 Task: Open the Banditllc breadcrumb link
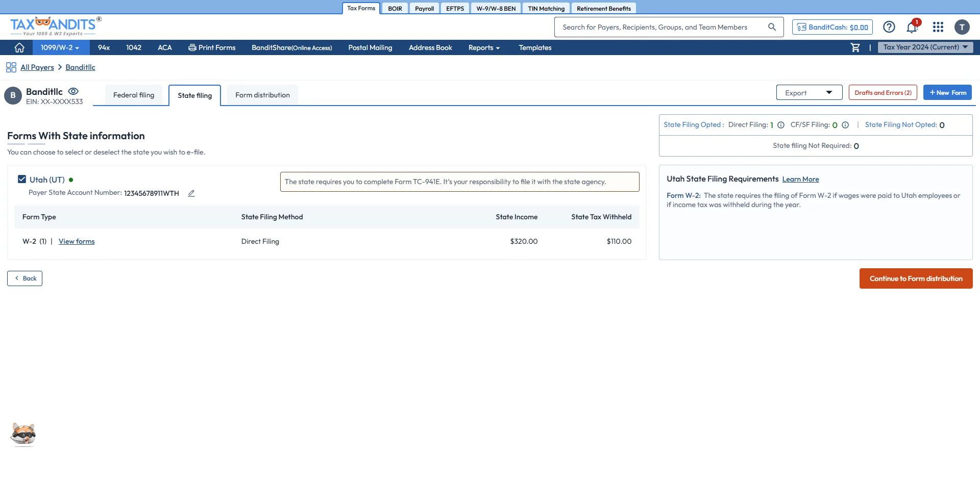(x=80, y=67)
